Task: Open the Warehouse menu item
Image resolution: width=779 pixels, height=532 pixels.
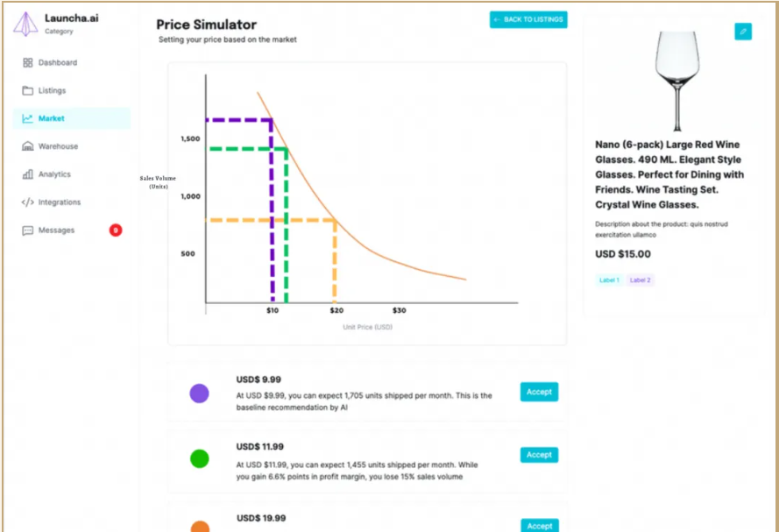Action: 58,146
